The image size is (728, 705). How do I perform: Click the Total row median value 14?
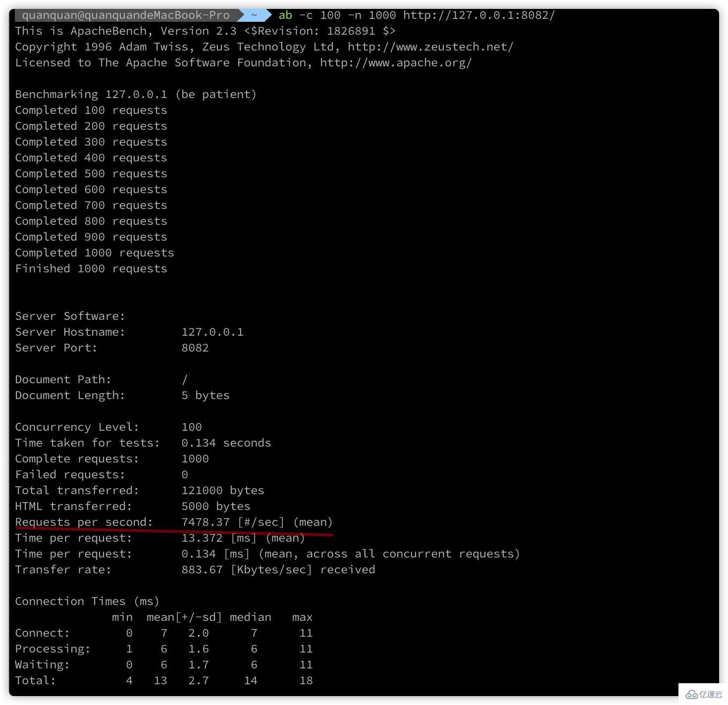coord(251,680)
